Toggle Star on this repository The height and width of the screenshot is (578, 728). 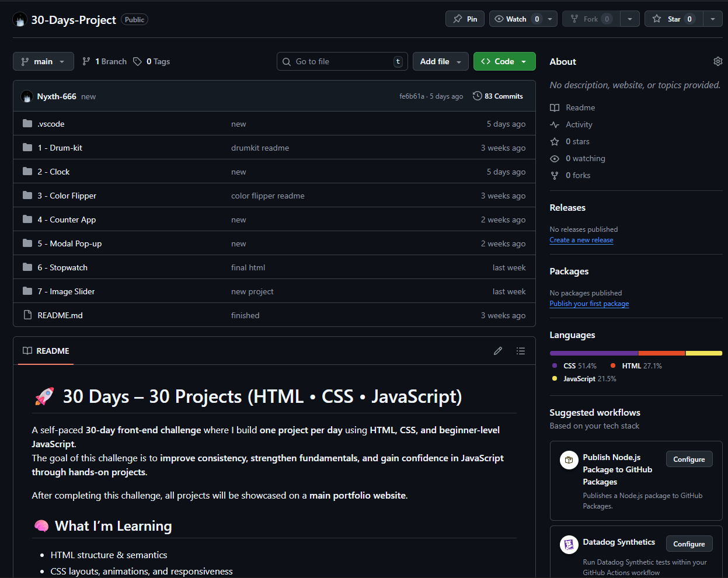coord(674,19)
